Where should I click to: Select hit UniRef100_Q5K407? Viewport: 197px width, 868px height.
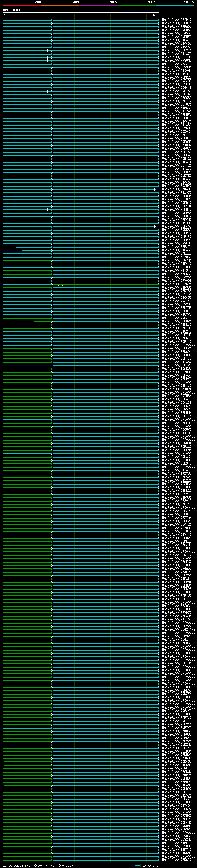[x=176, y=226]
